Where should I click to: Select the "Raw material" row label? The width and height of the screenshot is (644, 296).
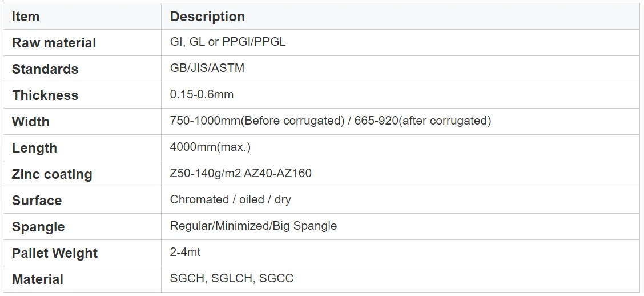tap(54, 43)
